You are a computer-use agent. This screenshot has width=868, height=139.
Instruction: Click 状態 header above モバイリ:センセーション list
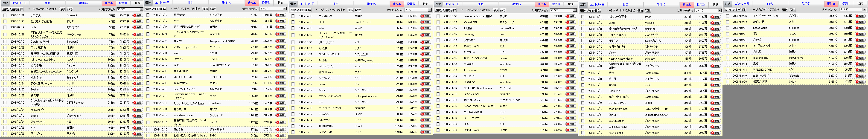860,4
